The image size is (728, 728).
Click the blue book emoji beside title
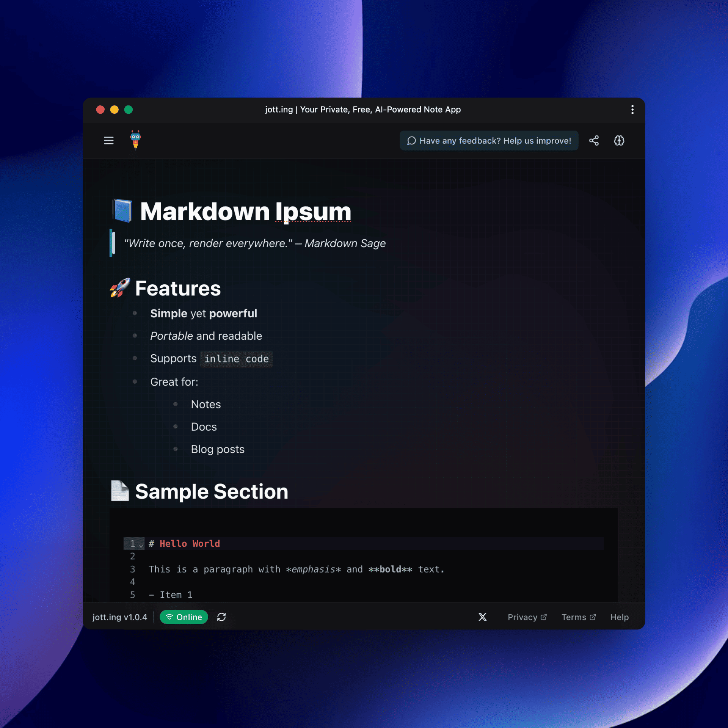coord(122,211)
